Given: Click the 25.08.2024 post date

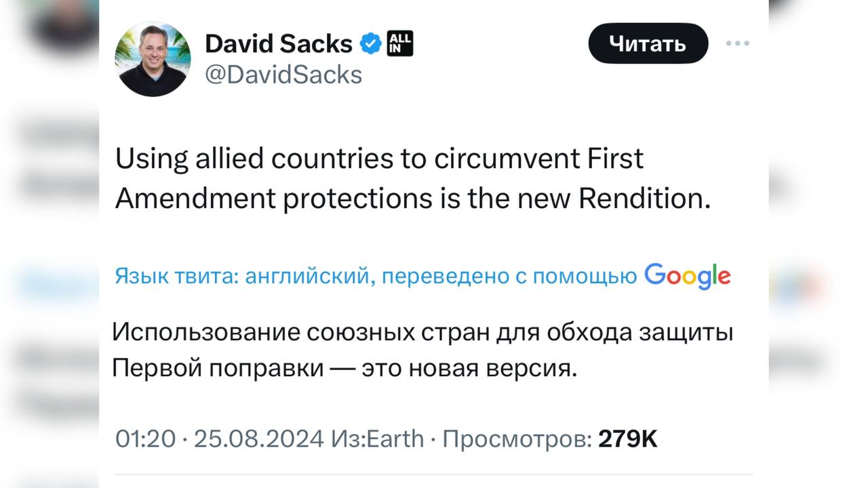Looking at the screenshot, I should tap(258, 439).
